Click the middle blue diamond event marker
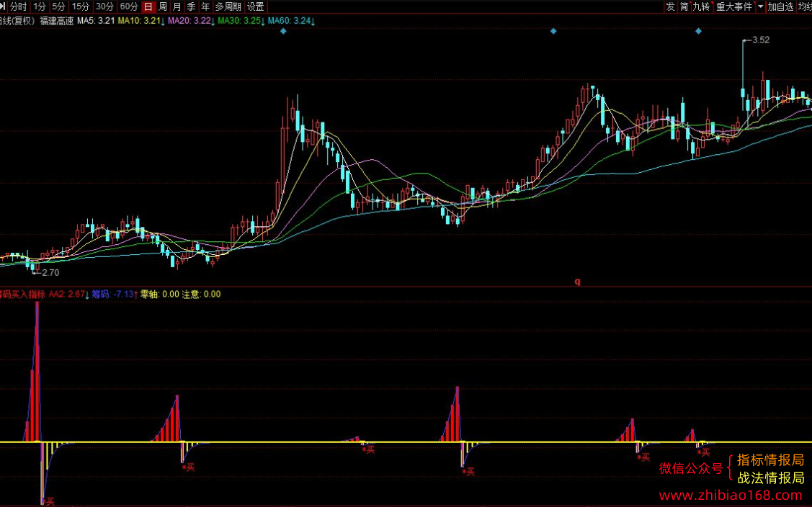The height and width of the screenshot is (507, 812). click(x=553, y=31)
